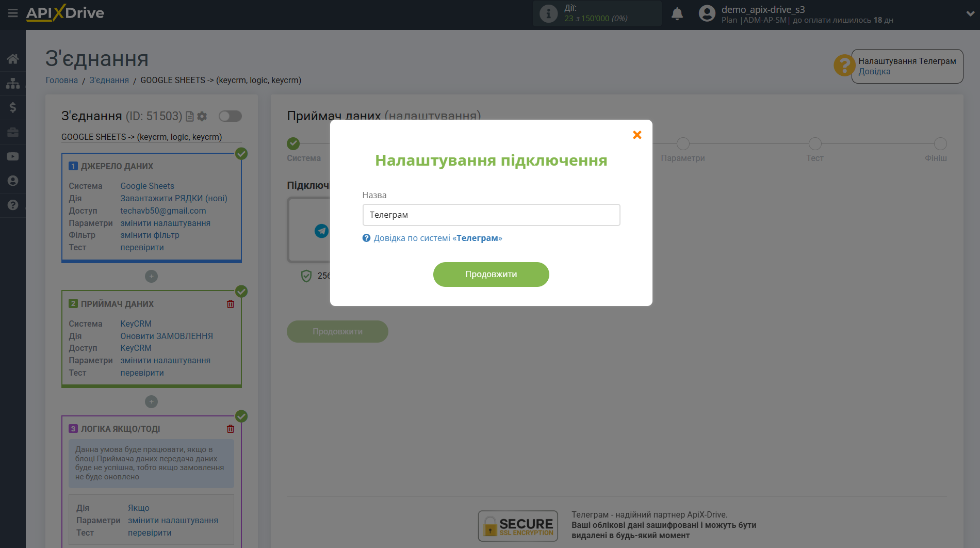The image size is (980, 548).
Task: Open the notifications bell icon
Action: tap(677, 14)
